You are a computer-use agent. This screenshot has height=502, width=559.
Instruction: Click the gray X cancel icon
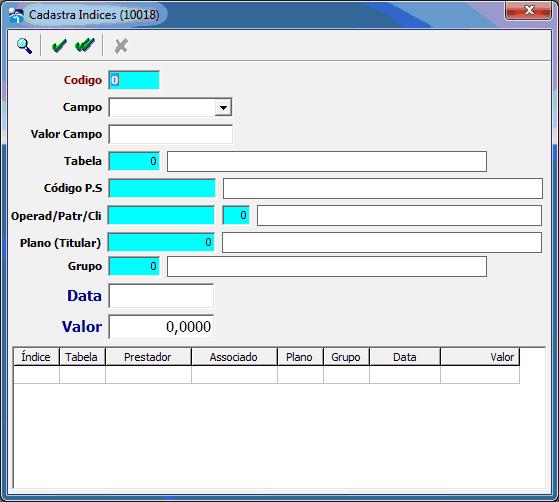pyautogui.click(x=121, y=46)
